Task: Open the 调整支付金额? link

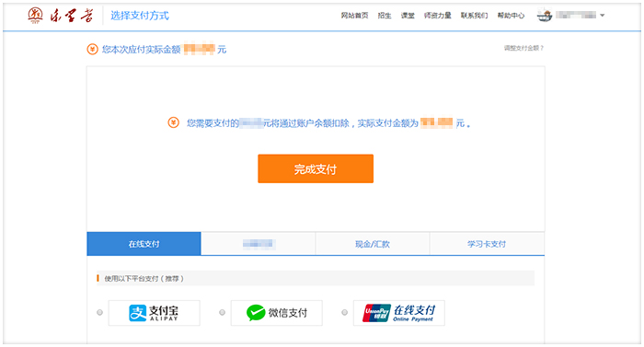Action: point(523,48)
